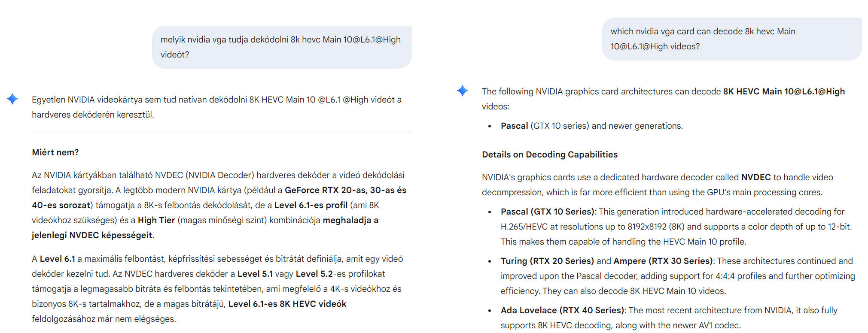
Task: Click the bold "Level 5.1" text
Action: (255, 274)
